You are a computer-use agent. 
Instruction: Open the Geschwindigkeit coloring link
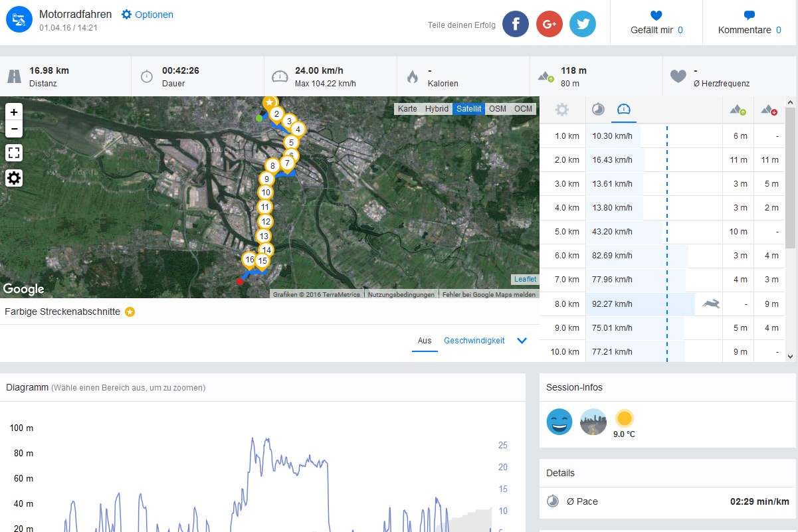tap(474, 341)
